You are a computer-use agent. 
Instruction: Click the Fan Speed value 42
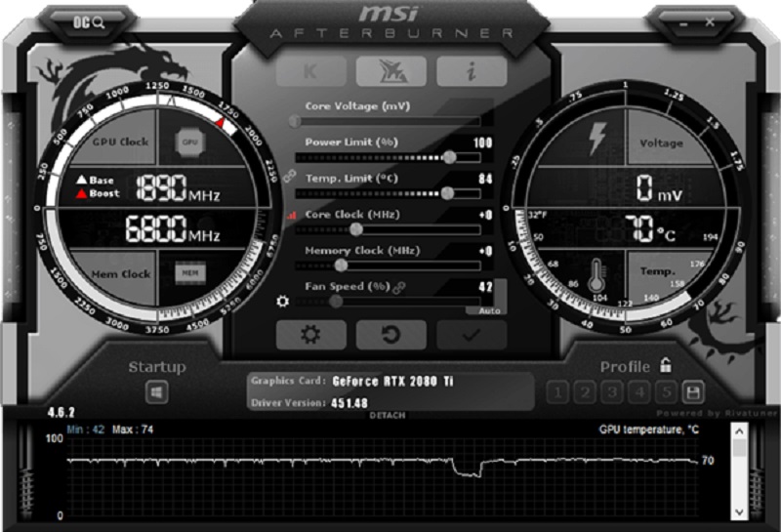pyautogui.click(x=485, y=287)
